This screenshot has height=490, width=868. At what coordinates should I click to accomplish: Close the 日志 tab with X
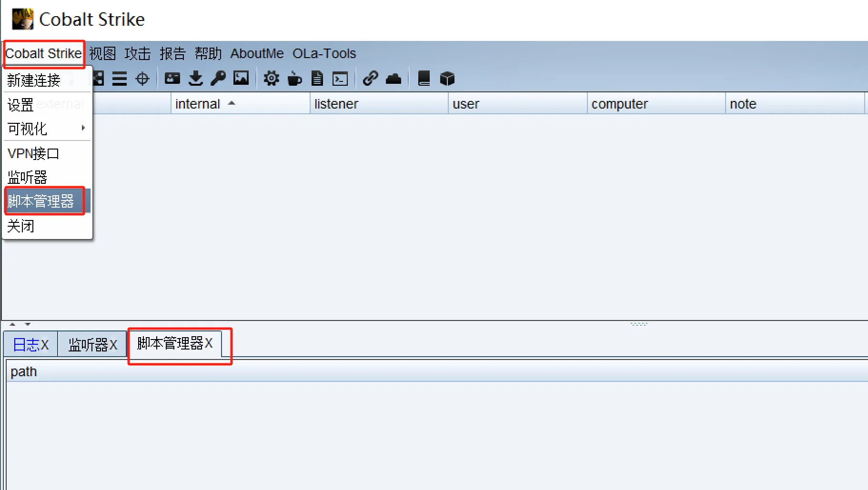pyautogui.click(x=45, y=345)
